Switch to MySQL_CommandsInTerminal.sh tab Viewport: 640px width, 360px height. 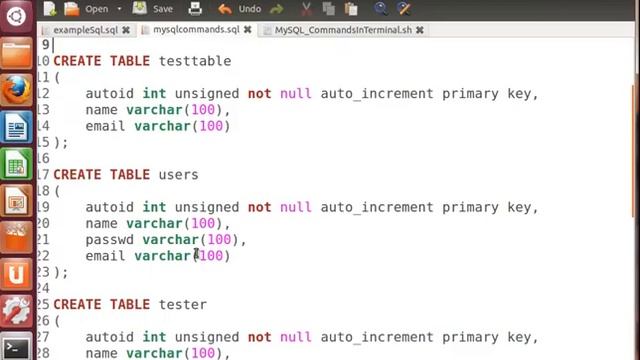pos(343,30)
